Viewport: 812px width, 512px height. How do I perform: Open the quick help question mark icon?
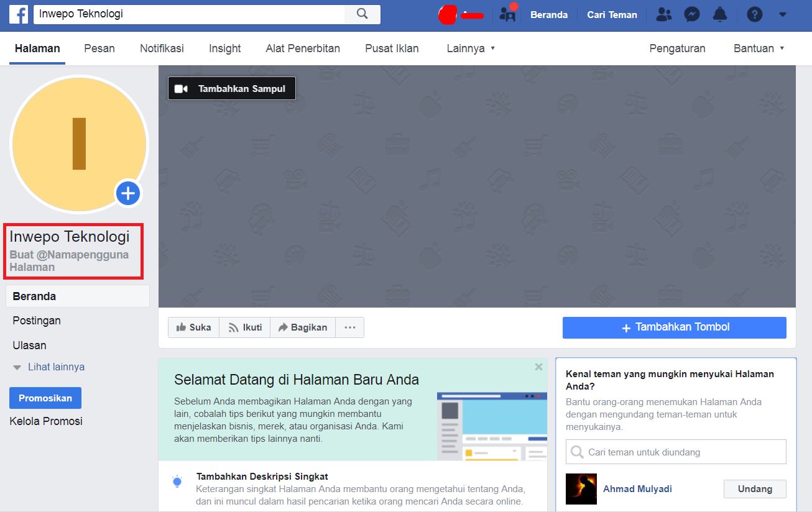coord(755,14)
